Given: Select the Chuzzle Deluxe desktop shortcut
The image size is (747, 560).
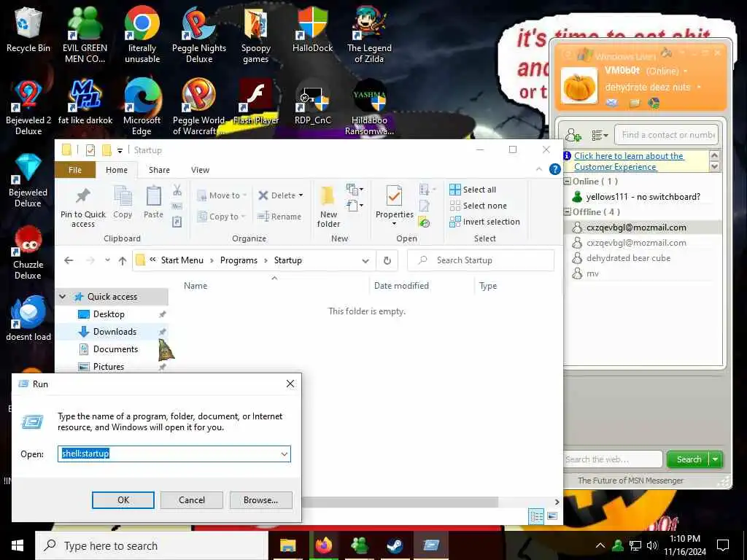Looking at the screenshot, I should click(28, 252).
